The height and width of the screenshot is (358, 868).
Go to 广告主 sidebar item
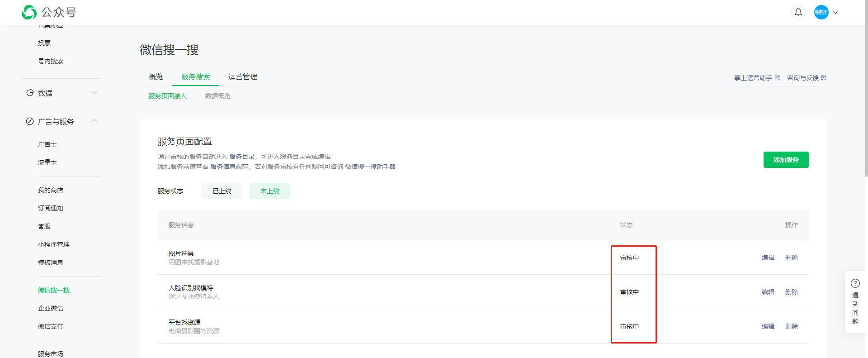click(x=47, y=144)
